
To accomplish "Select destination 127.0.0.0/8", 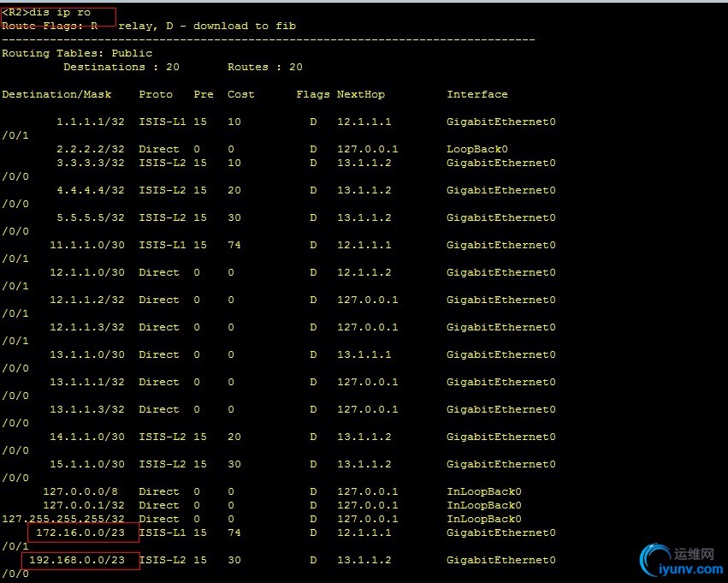I will 80,491.
